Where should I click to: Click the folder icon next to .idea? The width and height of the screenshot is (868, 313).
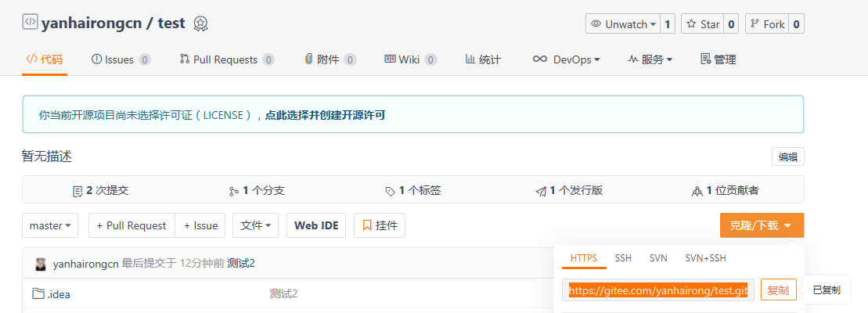[38, 293]
